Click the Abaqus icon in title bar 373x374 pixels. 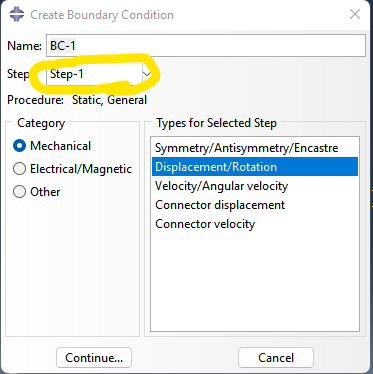17,14
